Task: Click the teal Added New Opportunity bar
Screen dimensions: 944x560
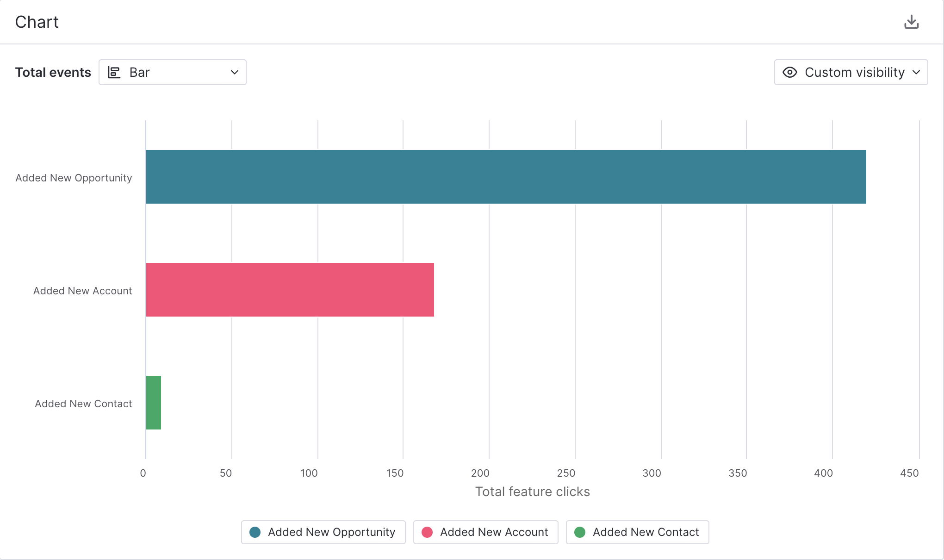Action: coord(505,177)
